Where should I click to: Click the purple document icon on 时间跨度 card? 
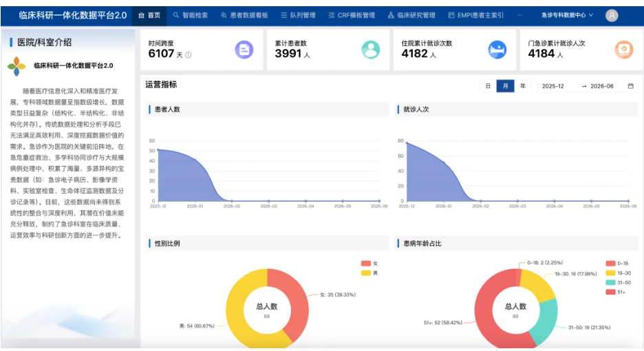[244, 50]
